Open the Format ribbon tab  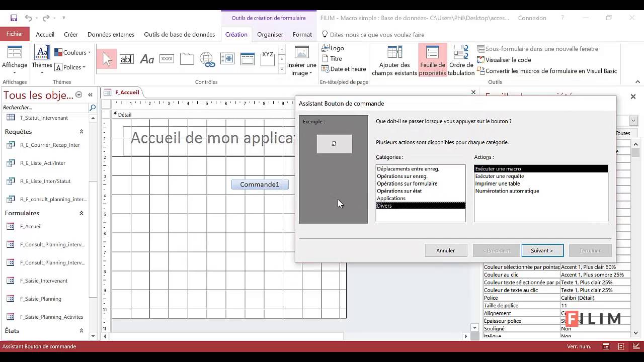pos(302,35)
